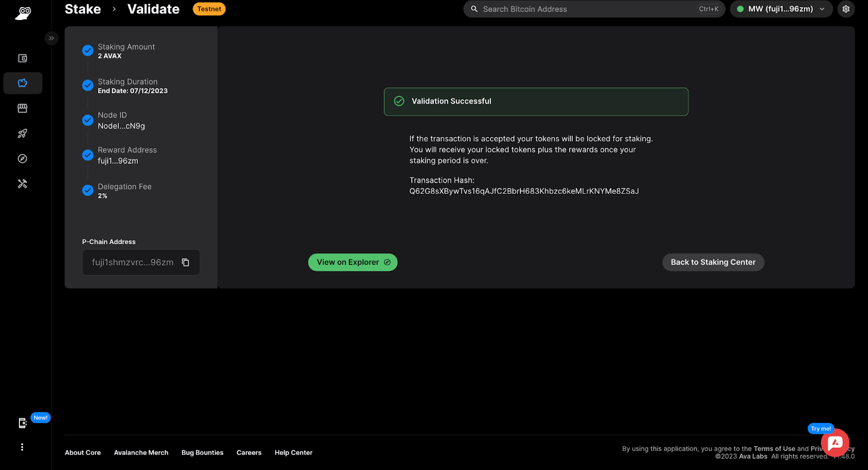
Task: Select the Staking Amount step checkmark
Action: pos(88,50)
